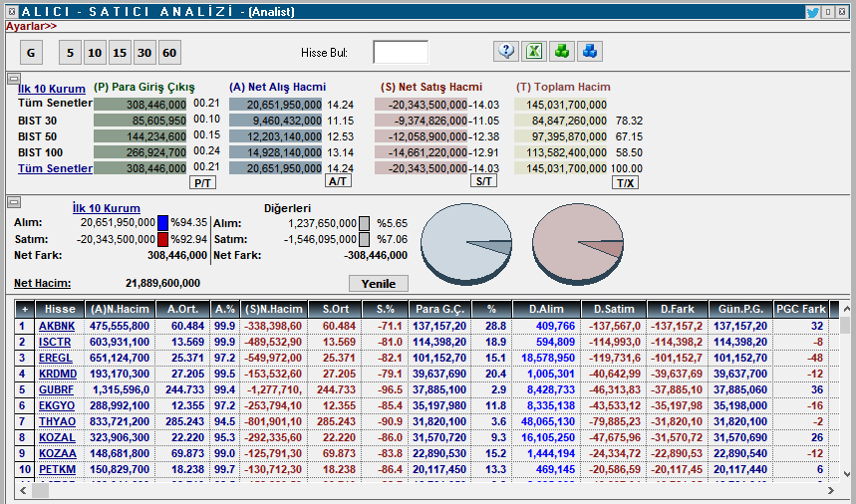
Task: Click gray Diğerleri Alım swatch
Action: tap(364, 223)
